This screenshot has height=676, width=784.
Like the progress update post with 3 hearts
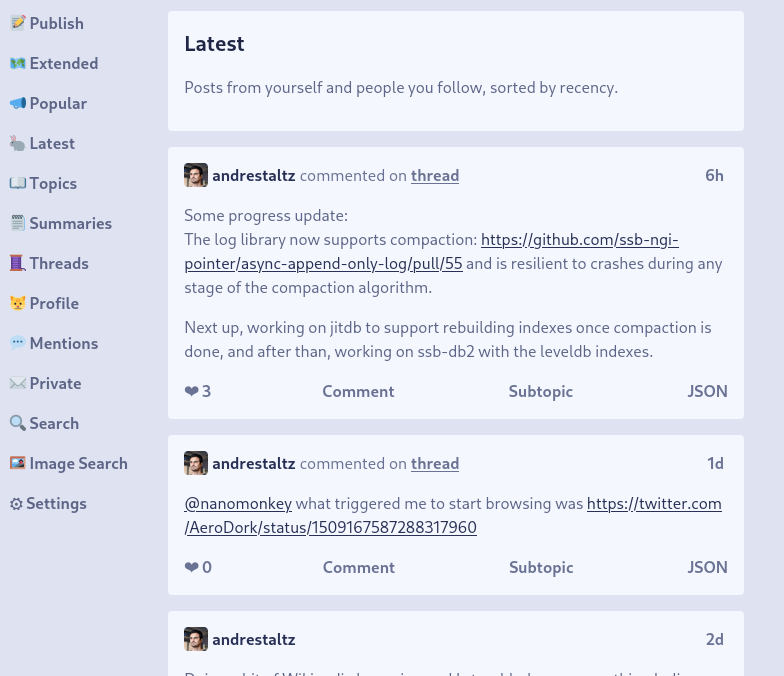[198, 391]
